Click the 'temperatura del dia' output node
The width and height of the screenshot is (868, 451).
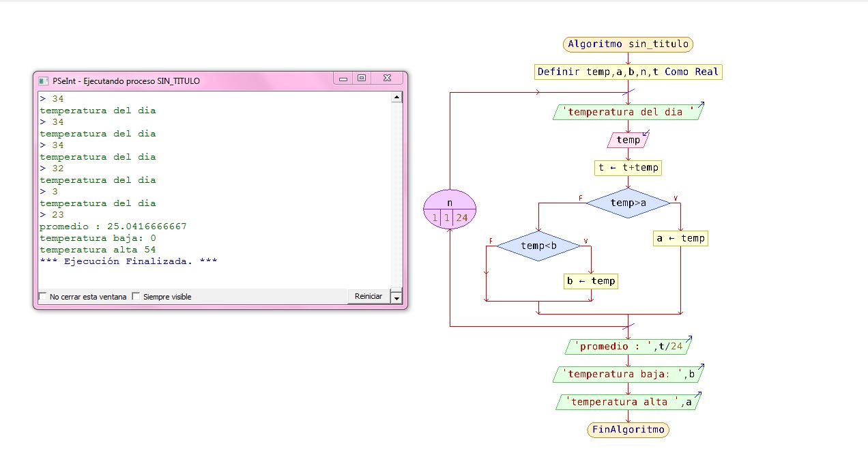click(627, 111)
